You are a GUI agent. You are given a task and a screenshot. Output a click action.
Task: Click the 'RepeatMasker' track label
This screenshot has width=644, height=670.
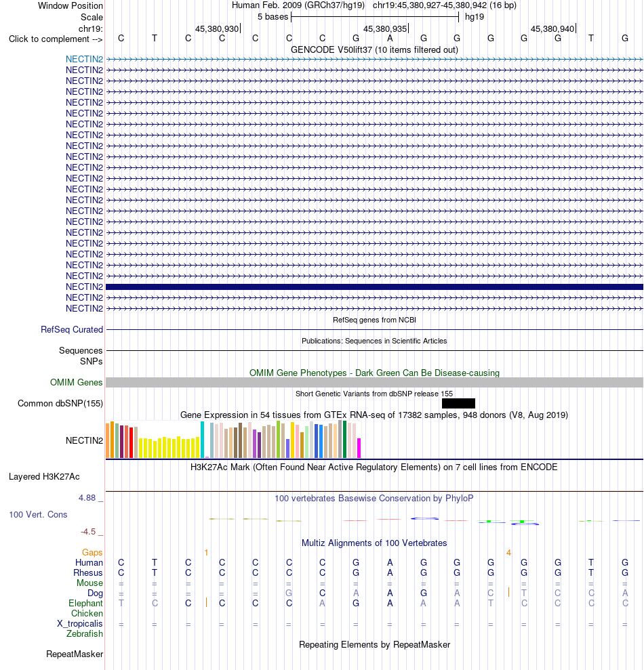75,654
